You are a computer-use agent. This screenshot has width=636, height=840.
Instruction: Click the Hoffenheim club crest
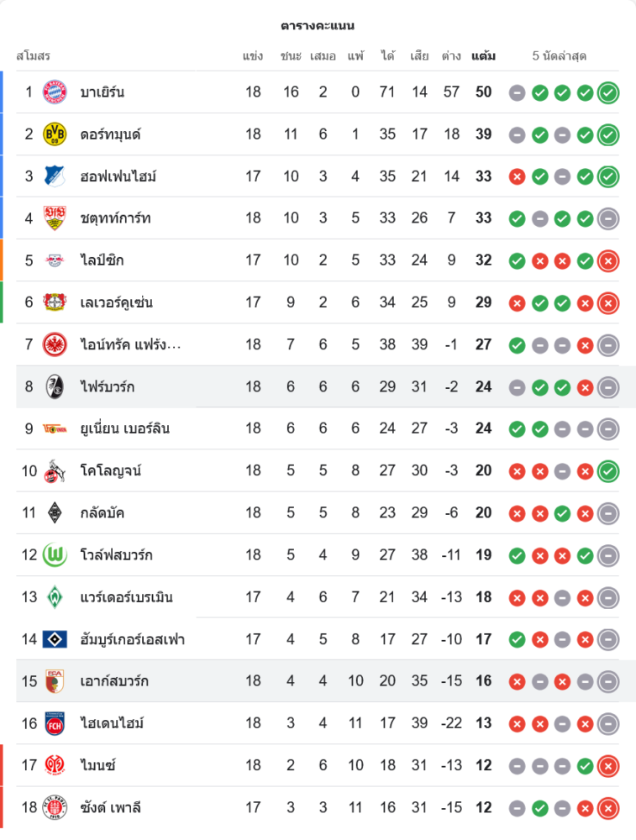point(55,176)
